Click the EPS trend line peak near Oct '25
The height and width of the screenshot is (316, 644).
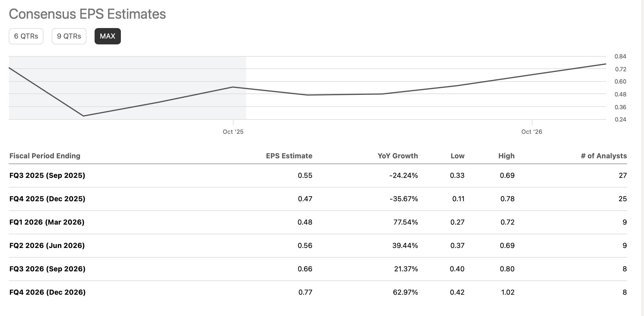[232, 87]
